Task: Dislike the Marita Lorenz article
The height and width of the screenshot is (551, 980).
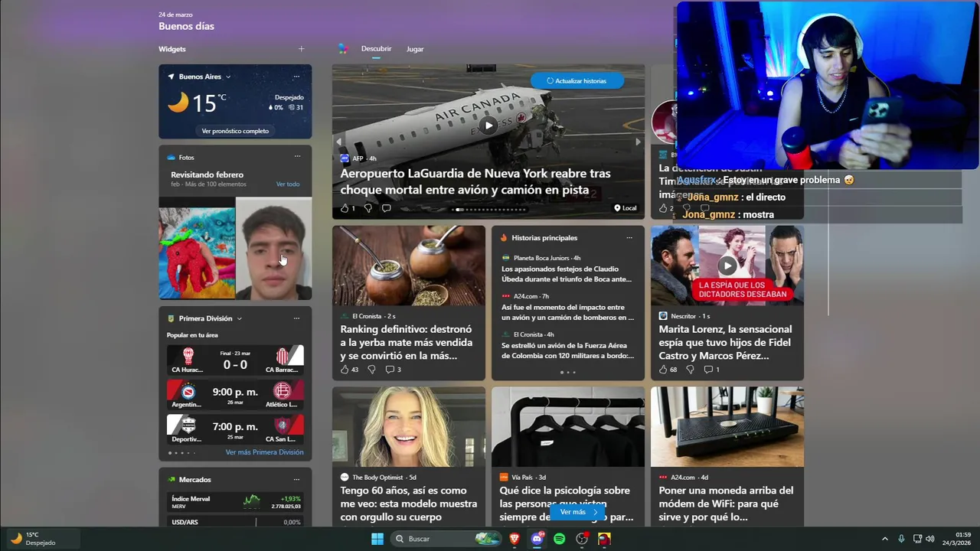Action: (690, 370)
